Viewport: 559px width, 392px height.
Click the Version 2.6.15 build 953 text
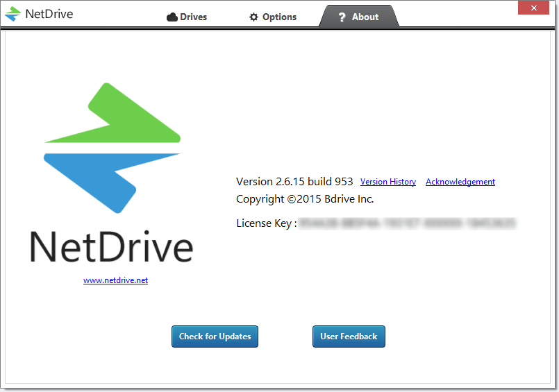point(294,182)
